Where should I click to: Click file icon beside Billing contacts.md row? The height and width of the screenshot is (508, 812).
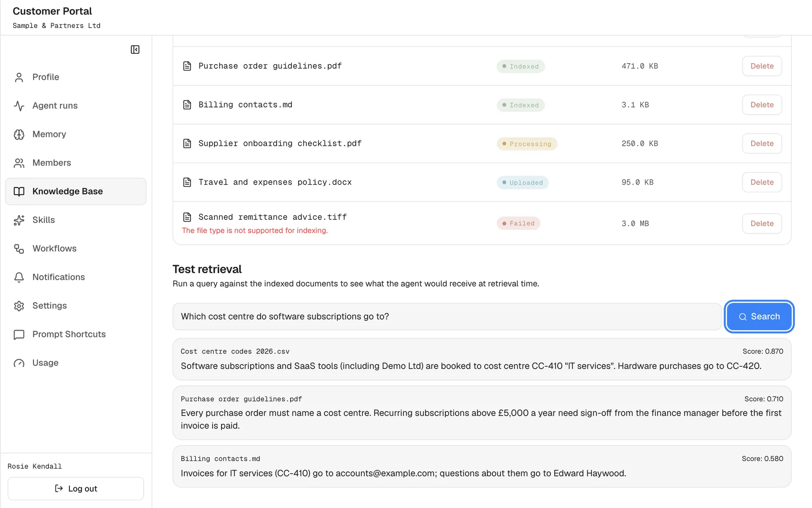(x=187, y=105)
